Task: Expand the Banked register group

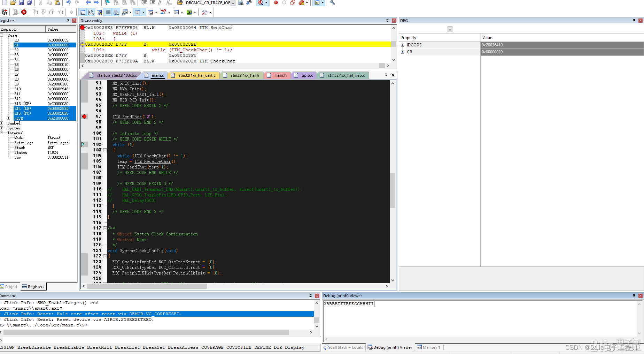Action: 2,123
